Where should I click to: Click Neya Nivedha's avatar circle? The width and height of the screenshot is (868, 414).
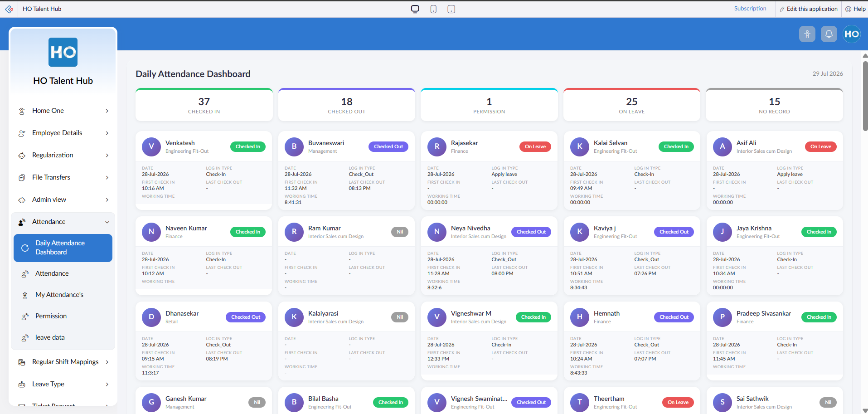(x=437, y=232)
